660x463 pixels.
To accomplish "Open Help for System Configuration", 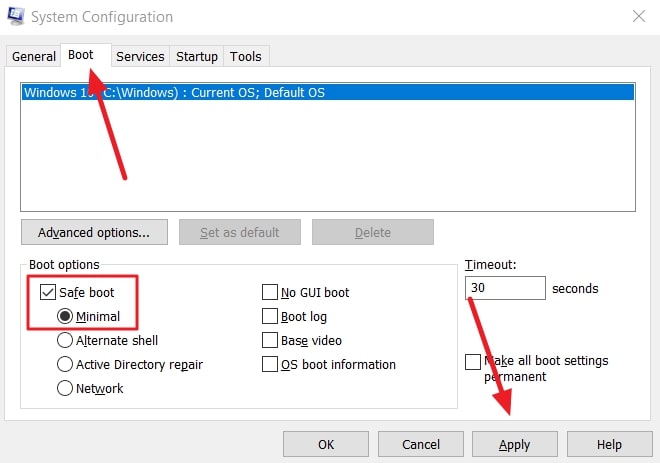I will (x=609, y=444).
